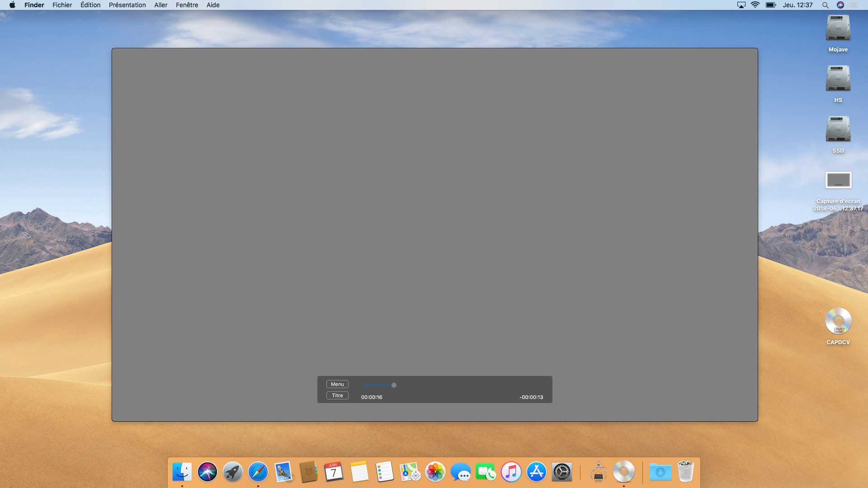Open Notes from the Dock

tap(359, 472)
